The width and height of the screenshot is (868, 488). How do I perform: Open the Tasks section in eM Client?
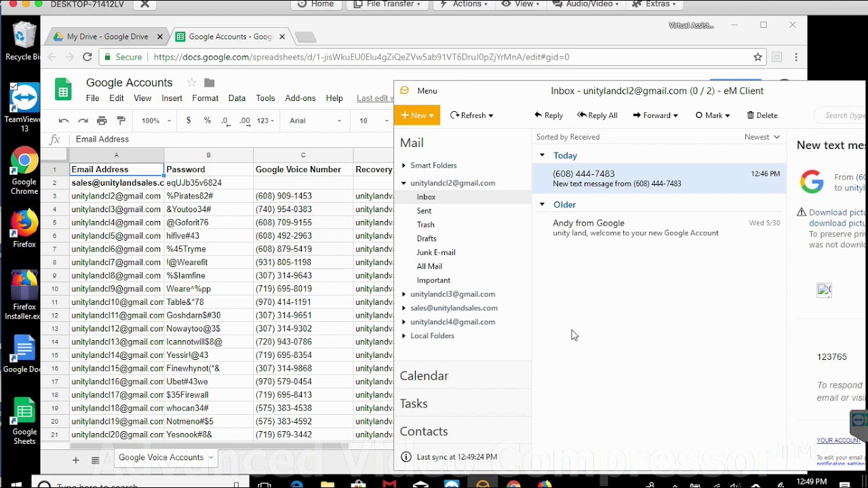[x=414, y=403]
